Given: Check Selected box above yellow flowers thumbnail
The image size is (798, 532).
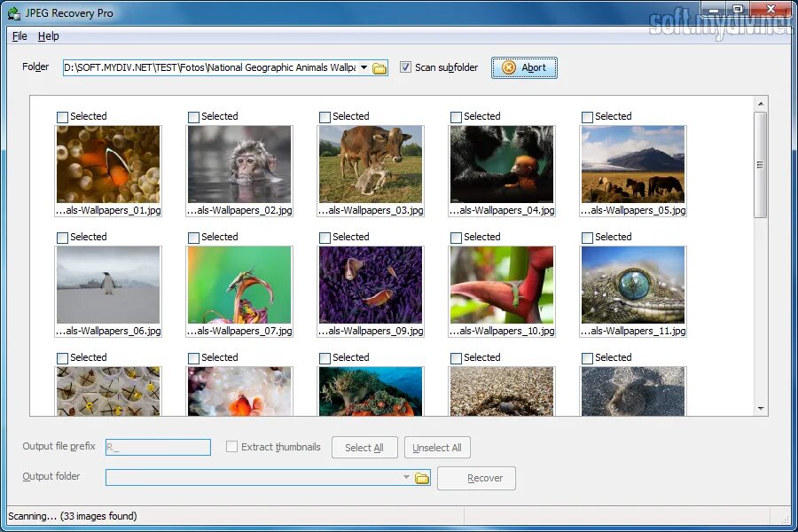Looking at the screenshot, I should (63, 358).
